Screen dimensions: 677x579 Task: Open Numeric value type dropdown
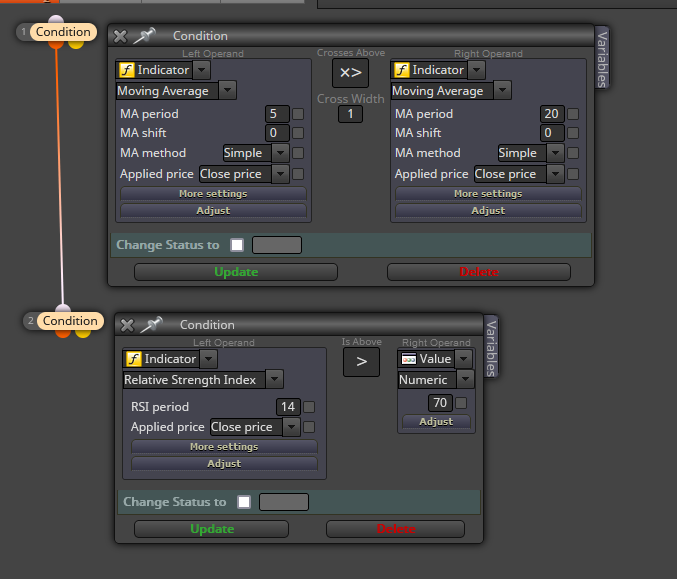coord(465,380)
